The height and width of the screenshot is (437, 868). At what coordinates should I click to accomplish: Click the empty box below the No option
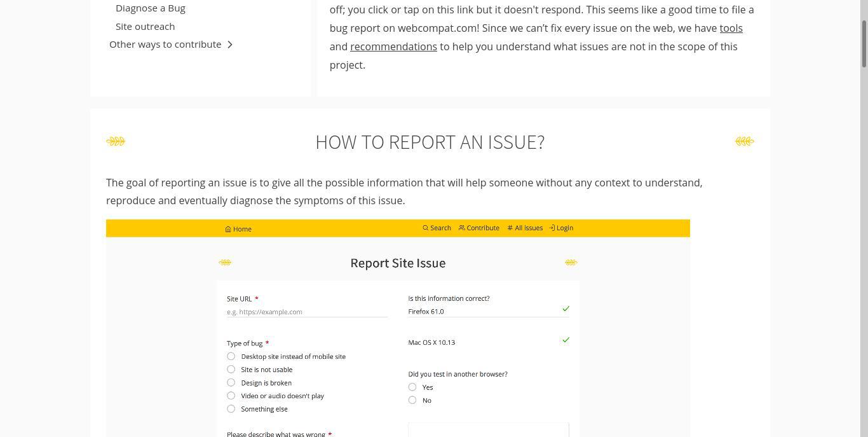click(x=489, y=430)
